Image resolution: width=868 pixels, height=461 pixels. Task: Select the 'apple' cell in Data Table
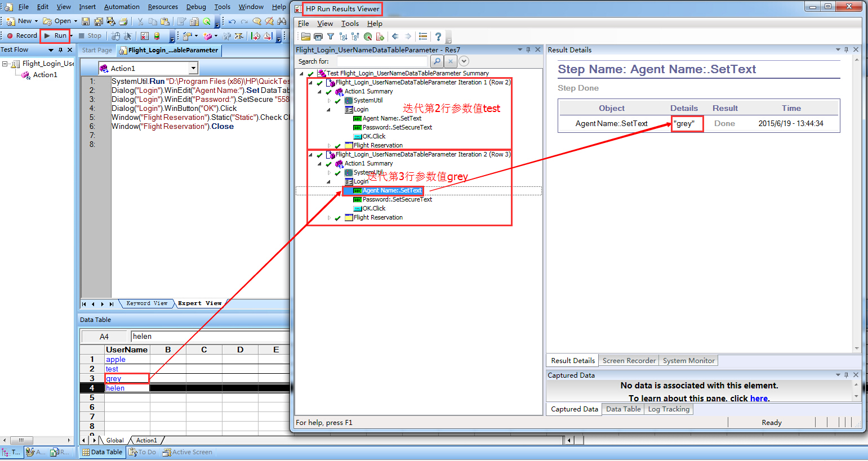pos(127,359)
